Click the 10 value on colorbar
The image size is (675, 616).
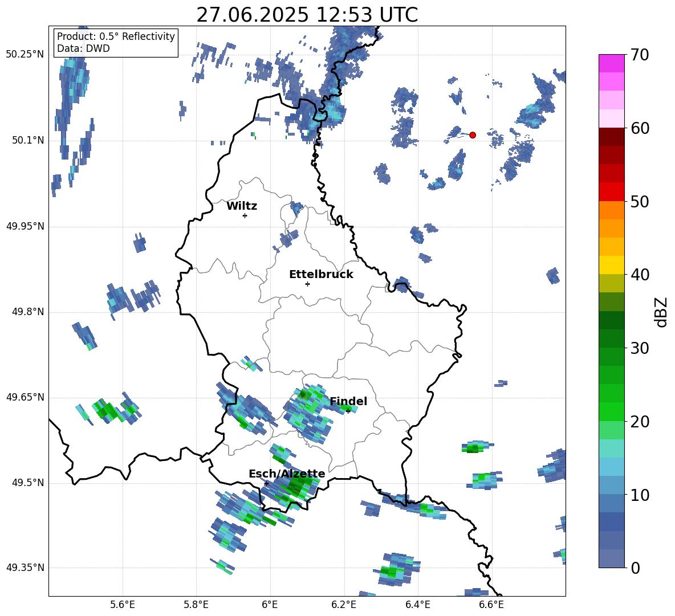tap(640, 495)
